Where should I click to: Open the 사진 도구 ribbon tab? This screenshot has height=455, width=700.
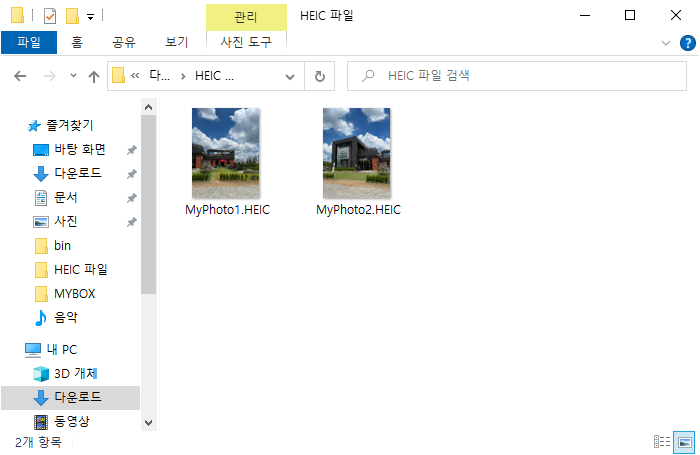click(246, 42)
